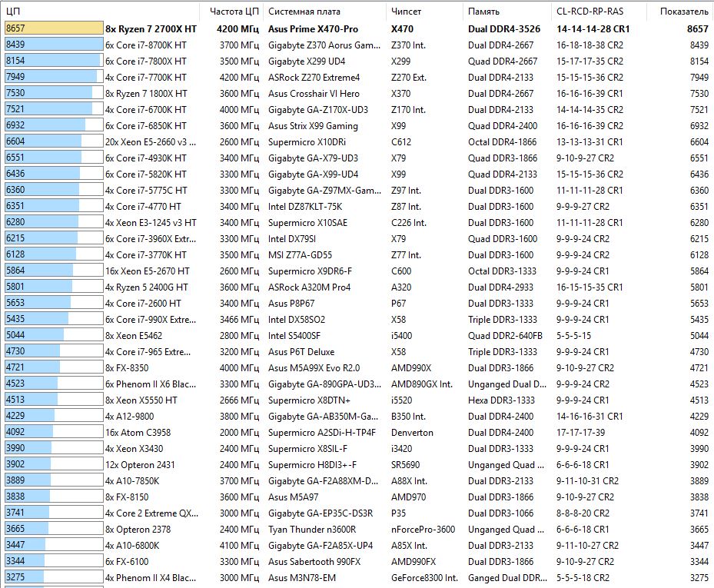714x588 pixels.
Task: Select the 6x Core i7-5820K HT row
Action: click(357, 174)
